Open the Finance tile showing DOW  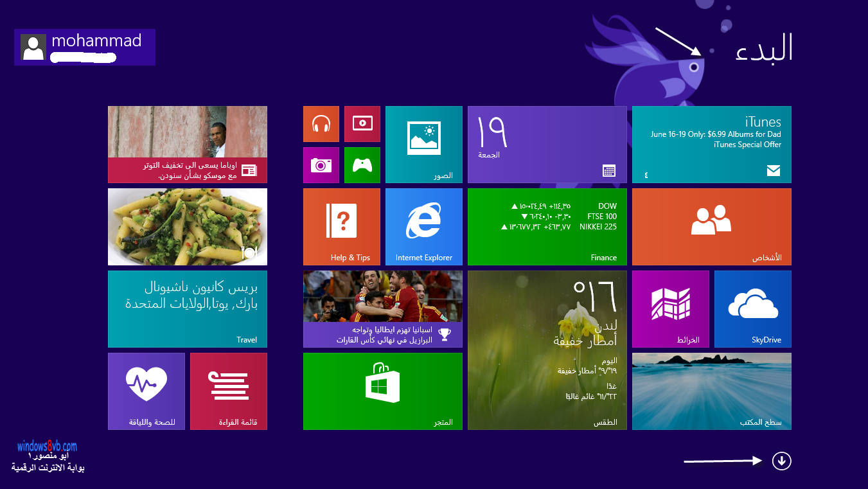tap(547, 226)
